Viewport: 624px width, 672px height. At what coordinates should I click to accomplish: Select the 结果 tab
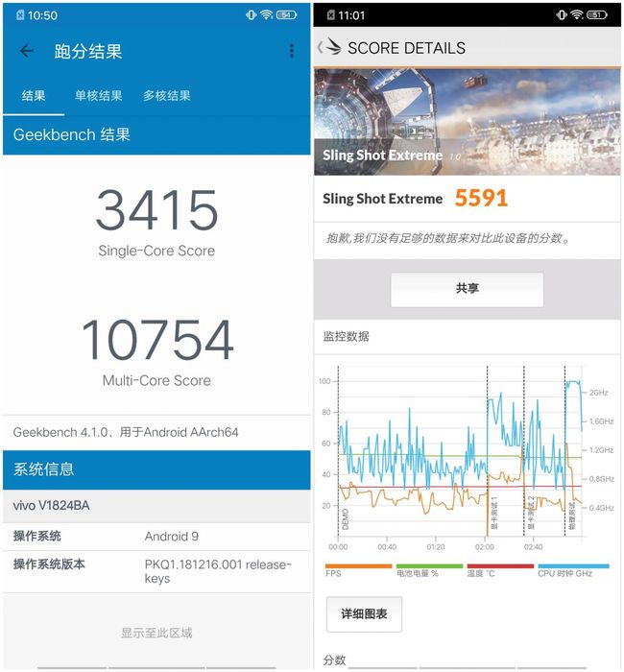[x=34, y=96]
